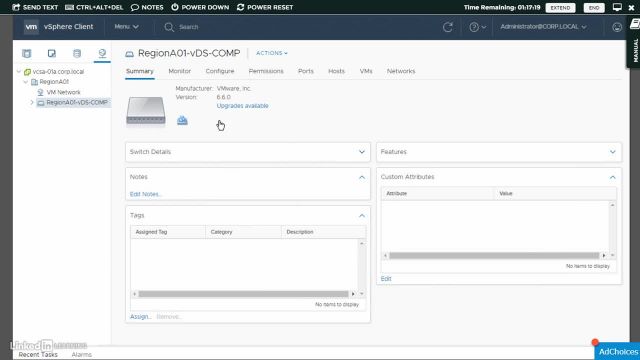Switch to the VMs tab
This screenshot has height=360, width=640.
click(366, 71)
